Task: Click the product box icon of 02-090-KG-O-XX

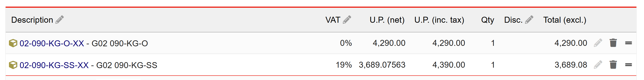Action: (x=13, y=43)
